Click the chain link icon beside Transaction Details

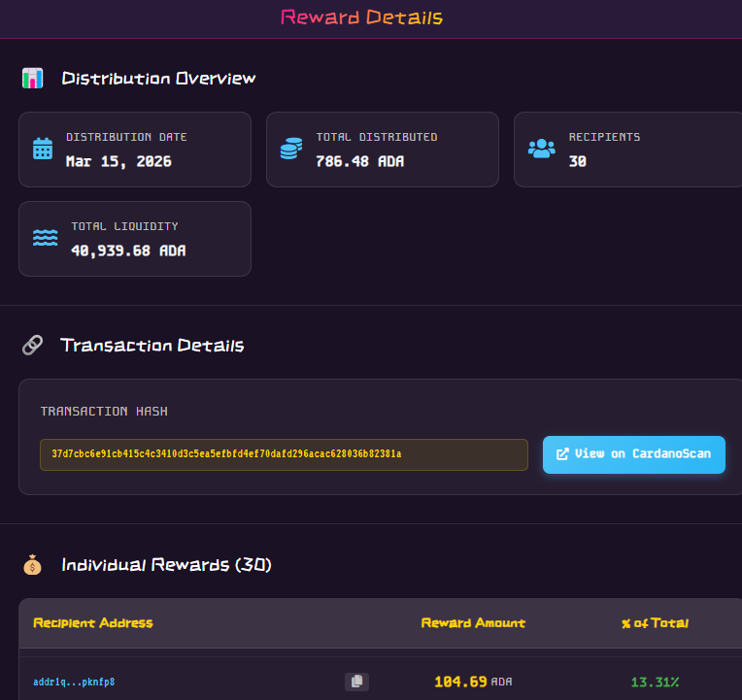(x=33, y=345)
